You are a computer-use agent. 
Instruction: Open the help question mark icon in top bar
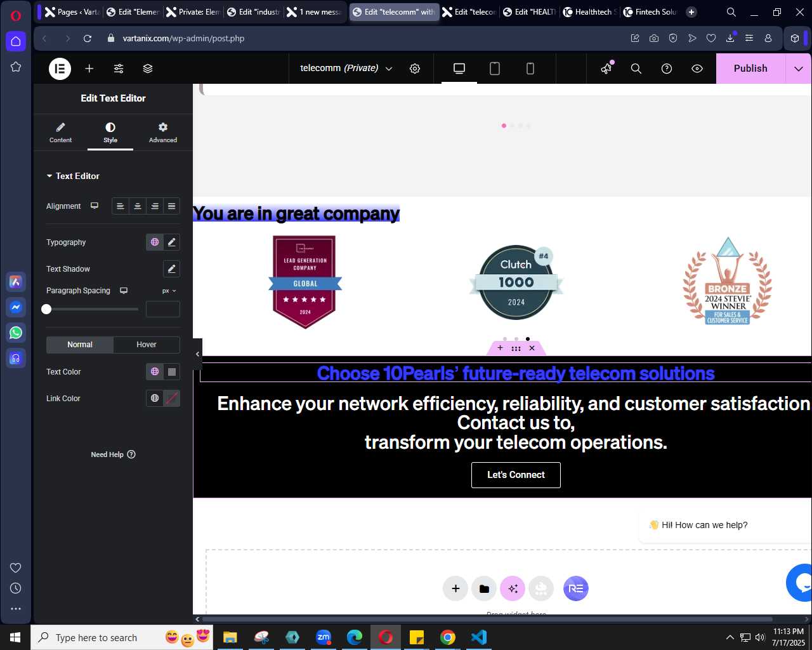tap(667, 69)
